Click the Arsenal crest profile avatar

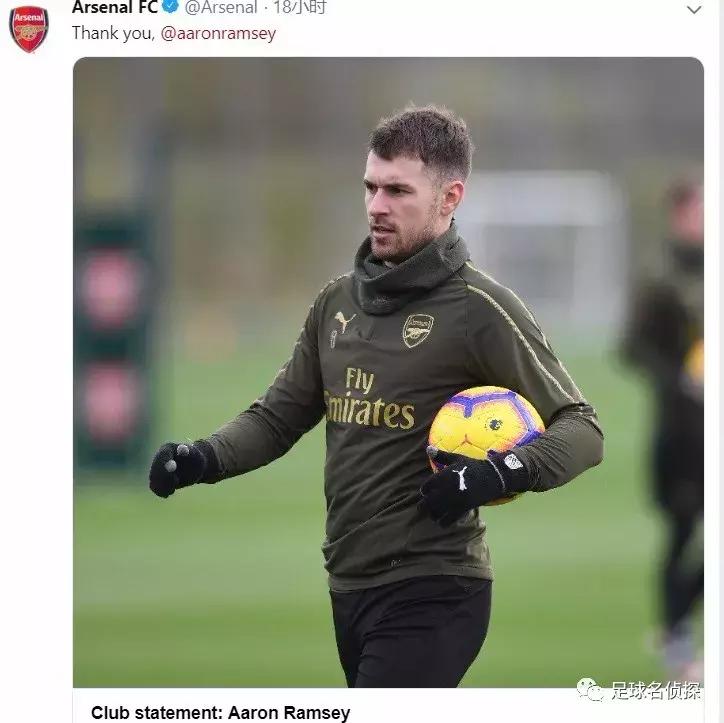29,29
